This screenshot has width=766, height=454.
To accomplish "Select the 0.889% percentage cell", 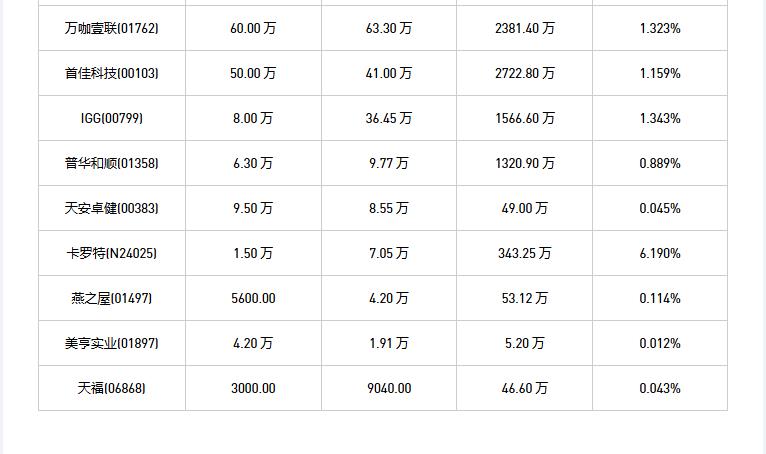I will click(x=660, y=163).
